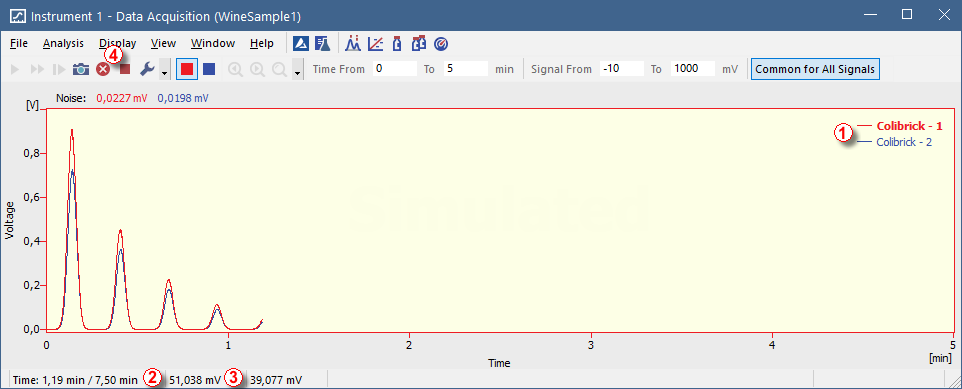Open the Calibration curve window icon
Screen dimensions: 962x389
pos(375,44)
